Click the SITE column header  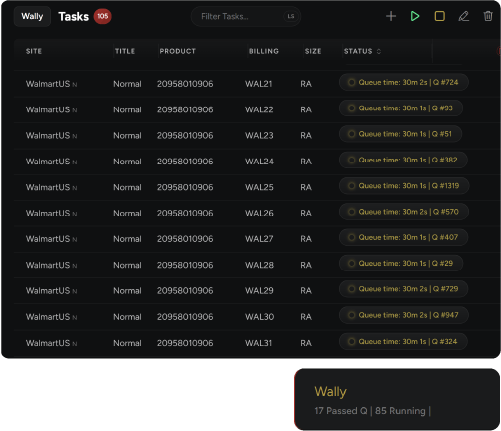pos(34,51)
